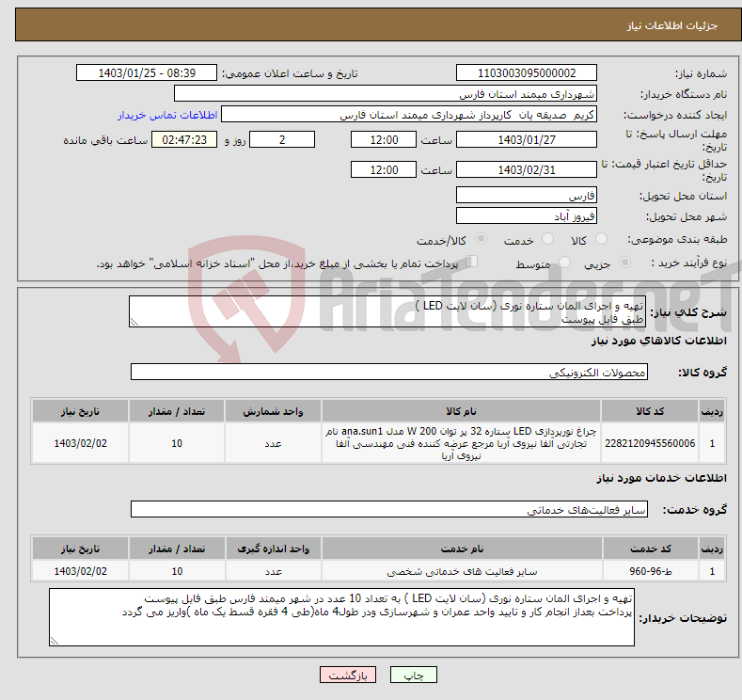742x700 pixels.
Task: Click the گروه خدمت field سایر فعالیت‌های خدماتی
Action: tap(389, 509)
